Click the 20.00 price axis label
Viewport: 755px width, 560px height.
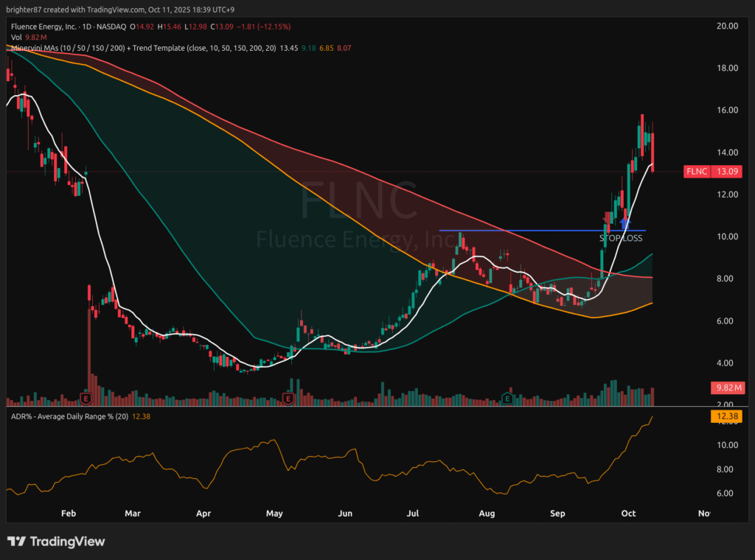click(727, 26)
